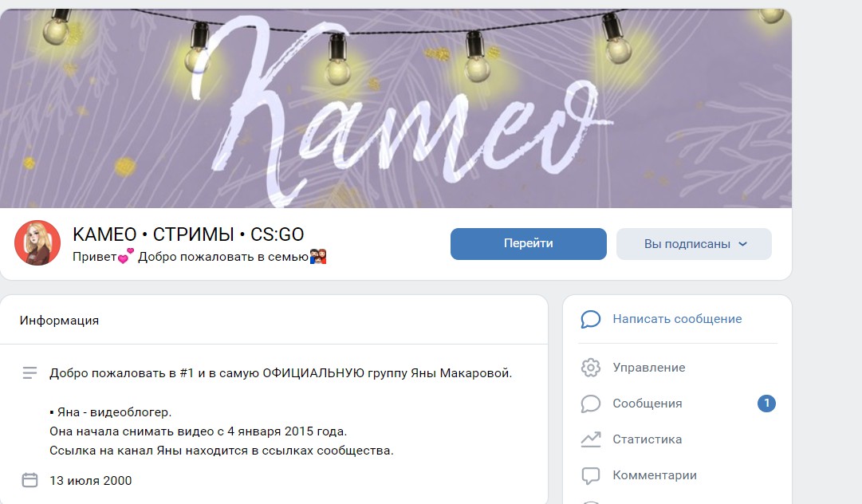Viewport: 862px width, 504px height.
Task: Click the chevron arrow on Вы подписаны
Action: tap(742, 244)
